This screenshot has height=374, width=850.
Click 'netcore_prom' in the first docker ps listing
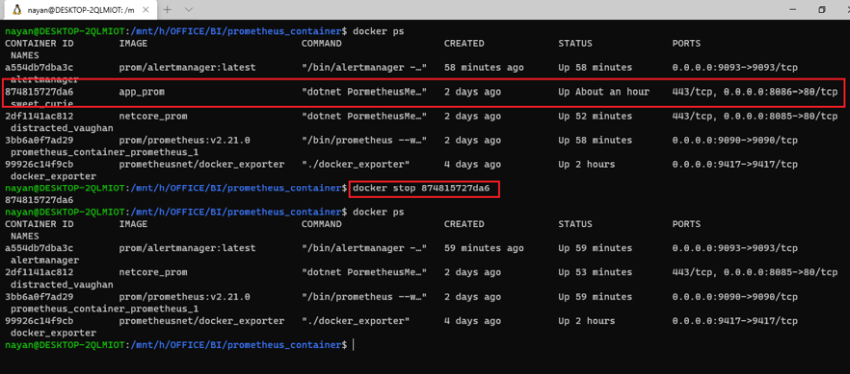[x=153, y=116]
